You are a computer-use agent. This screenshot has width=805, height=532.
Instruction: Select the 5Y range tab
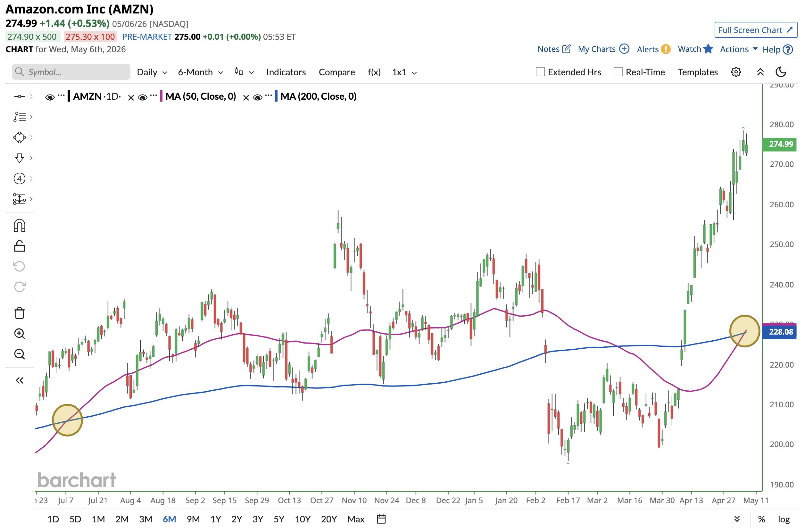(x=279, y=519)
